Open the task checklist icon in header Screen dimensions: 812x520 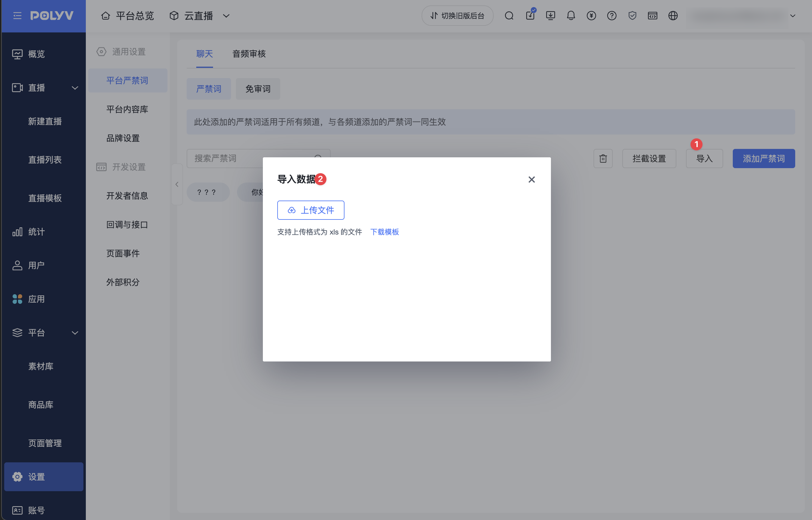coord(530,15)
